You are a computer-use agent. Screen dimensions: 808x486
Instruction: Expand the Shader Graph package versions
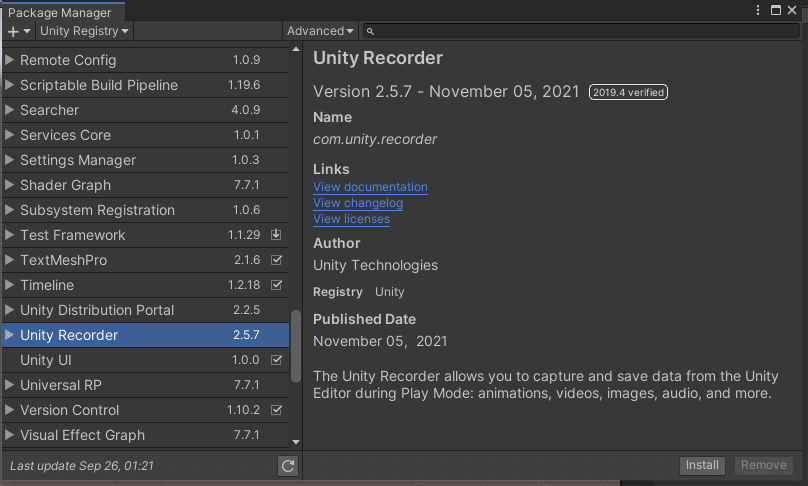(x=10, y=185)
